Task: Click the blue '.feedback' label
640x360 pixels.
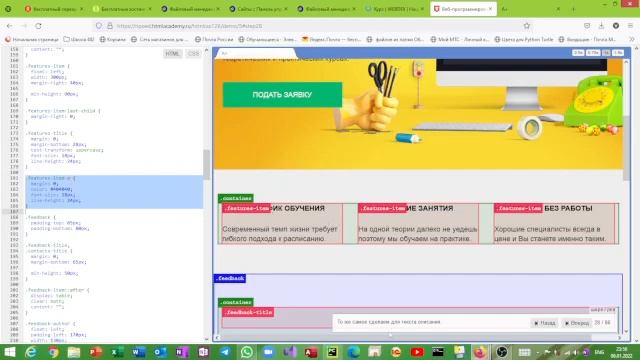Action: tap(230, 278)
